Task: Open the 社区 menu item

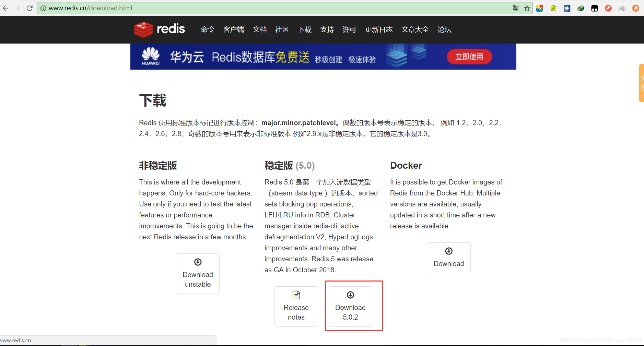Action: point(282,29)
